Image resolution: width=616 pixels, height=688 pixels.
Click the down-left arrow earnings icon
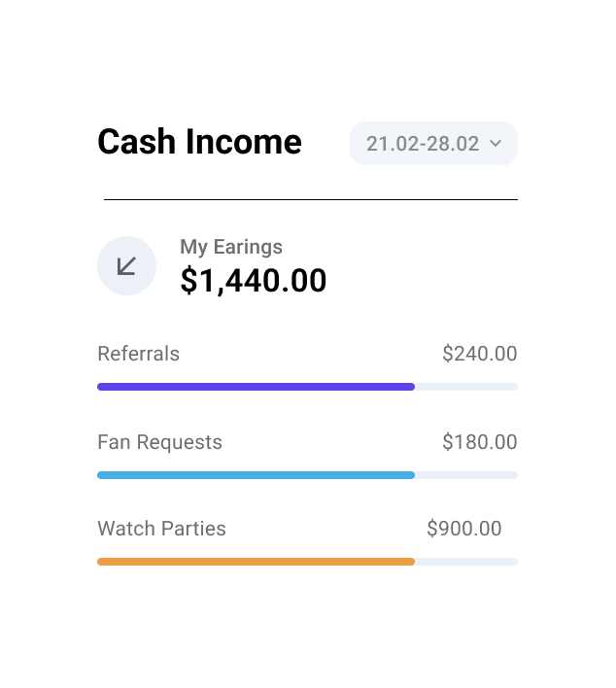(x=126, y=265)
